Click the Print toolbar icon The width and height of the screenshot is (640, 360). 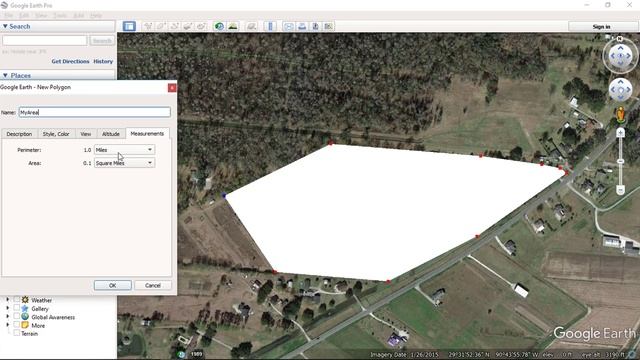point(302,27)
